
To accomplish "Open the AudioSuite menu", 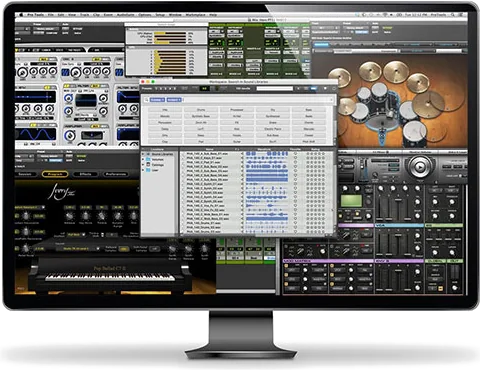I will (x=126, y=15).
